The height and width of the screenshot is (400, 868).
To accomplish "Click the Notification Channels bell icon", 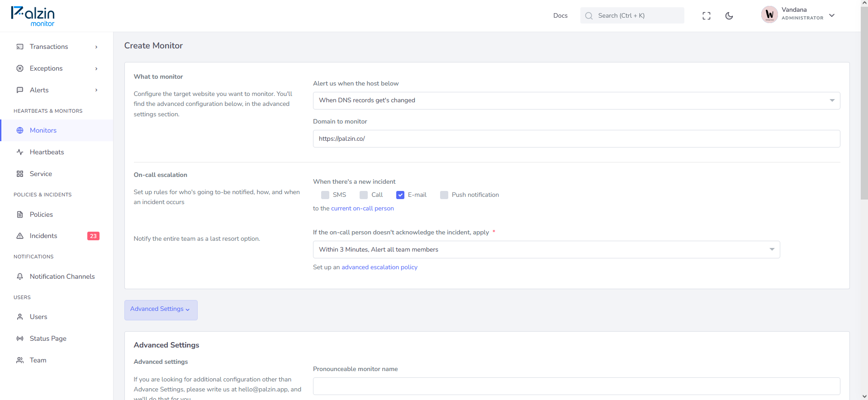I will [x=20, y=276].
